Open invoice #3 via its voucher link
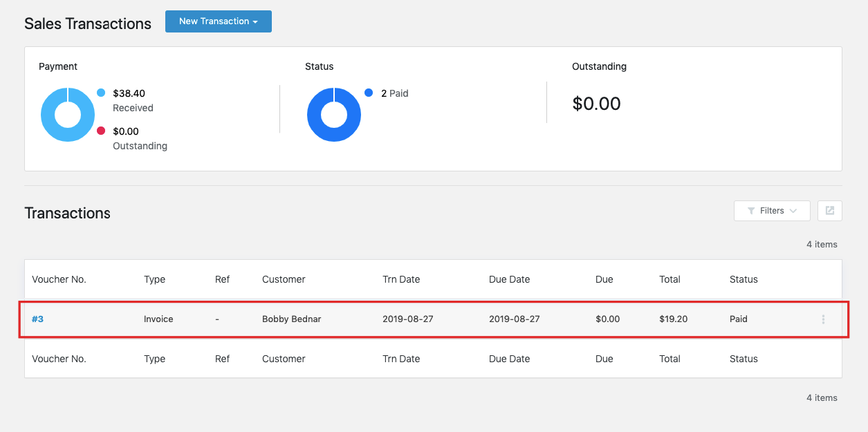Image resolution: width=868 pixels, height=432 pixels. click(x=39, y=319)
